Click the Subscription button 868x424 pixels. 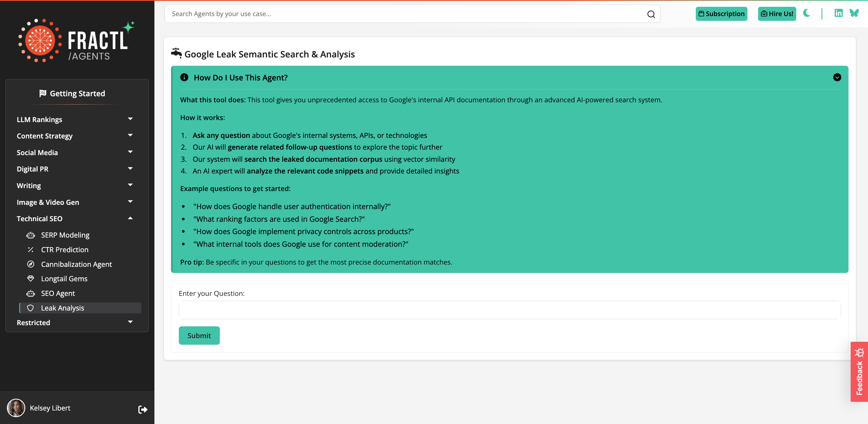tap(721, 14)
